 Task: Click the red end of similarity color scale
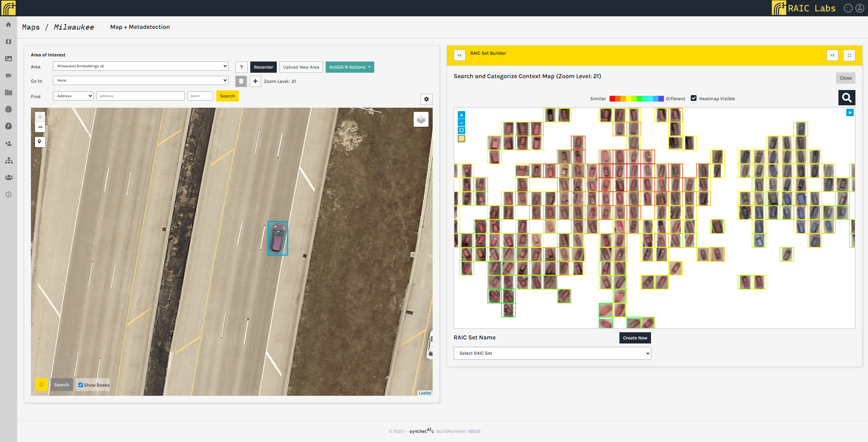coord(612,99)
